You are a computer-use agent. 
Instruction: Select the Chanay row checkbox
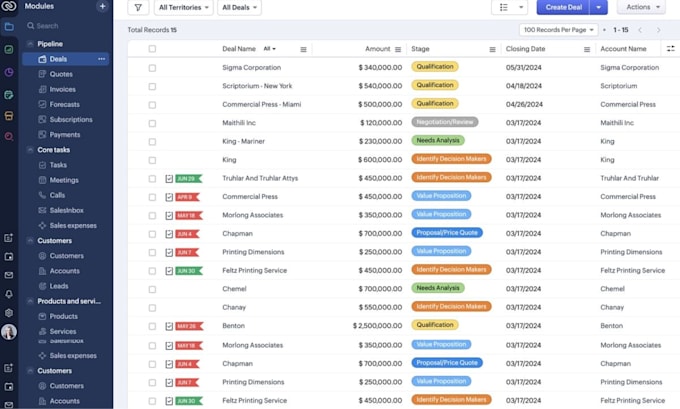click(x=152, y=308)
